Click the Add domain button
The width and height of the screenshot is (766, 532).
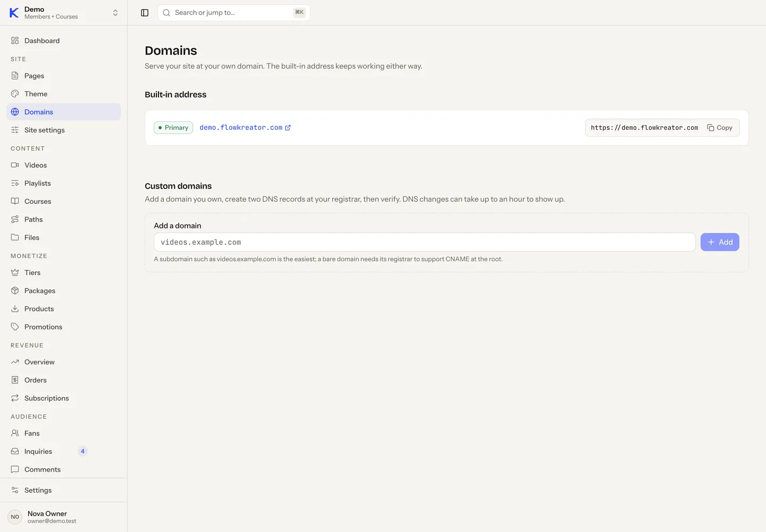point(720,242)
